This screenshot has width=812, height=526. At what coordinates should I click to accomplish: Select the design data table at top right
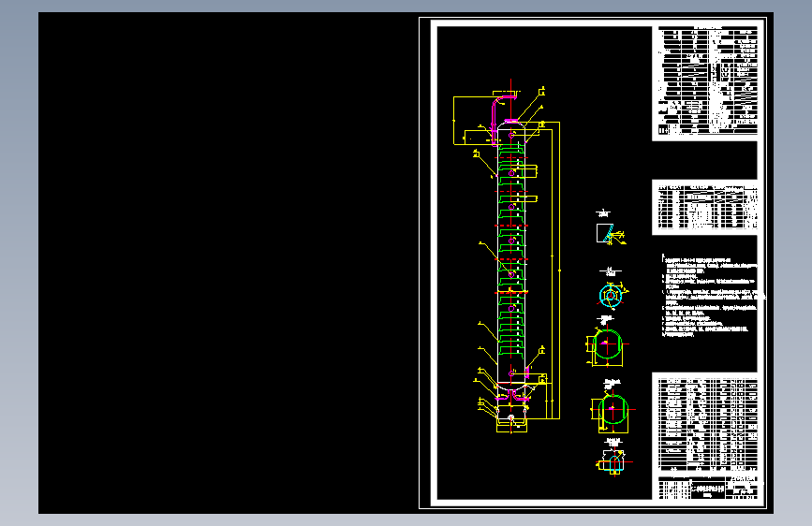[x=708, y=80]
